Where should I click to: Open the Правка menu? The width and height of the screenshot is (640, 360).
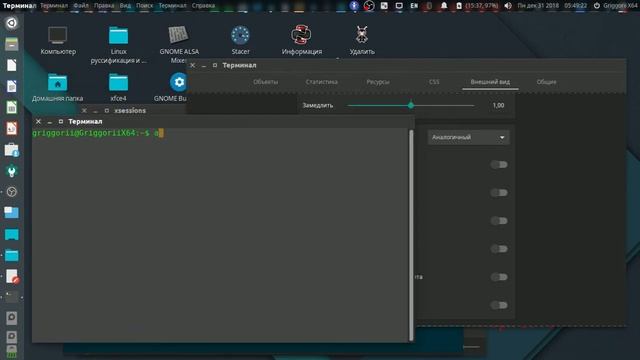tap(104, 6)
